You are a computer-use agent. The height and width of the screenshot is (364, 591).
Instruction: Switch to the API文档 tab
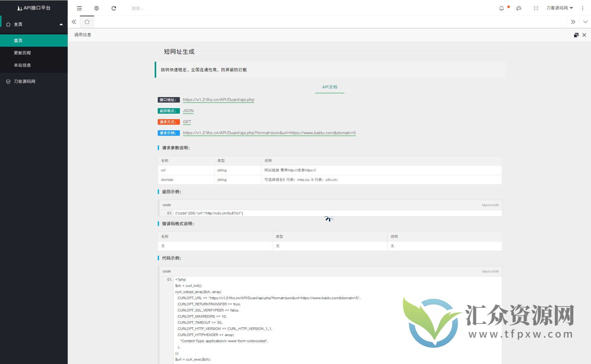[x=330, y=87]
